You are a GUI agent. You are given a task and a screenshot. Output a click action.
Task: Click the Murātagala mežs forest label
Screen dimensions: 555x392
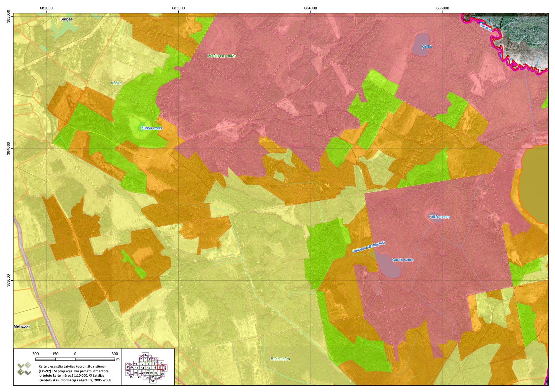pos(221,56)
